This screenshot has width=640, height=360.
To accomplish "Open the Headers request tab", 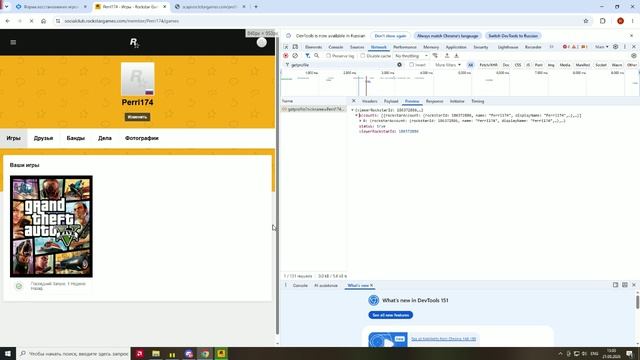I will pyautogui.click(x=369, y=101).
